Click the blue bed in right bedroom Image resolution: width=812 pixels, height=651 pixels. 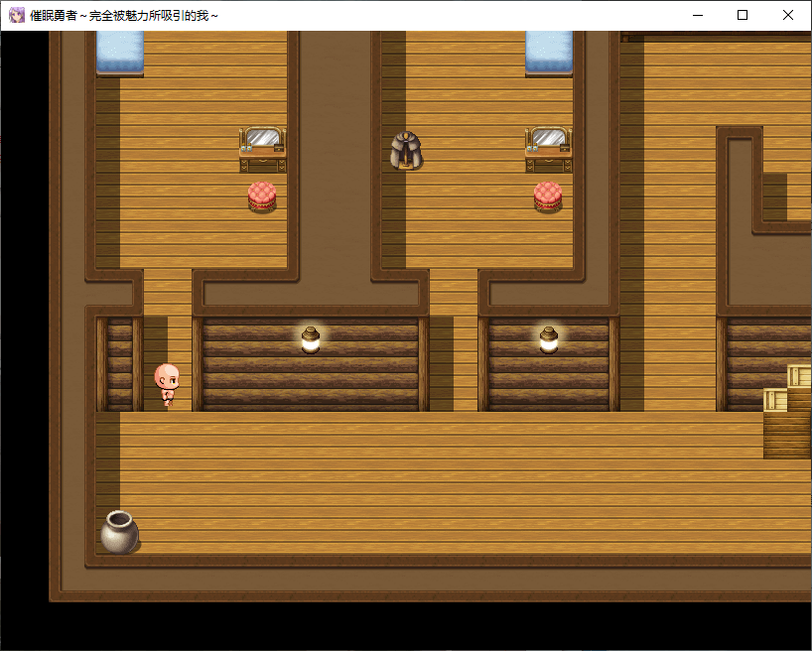pyautogui.click(x=549, y=52)
